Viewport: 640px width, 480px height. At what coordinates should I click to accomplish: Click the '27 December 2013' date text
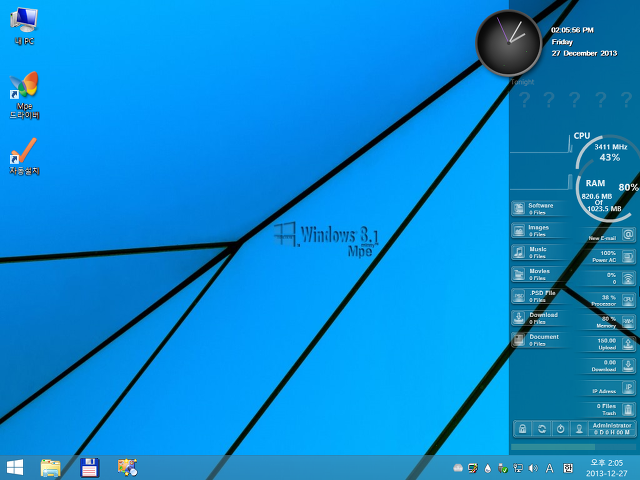[x=584, y=53]
